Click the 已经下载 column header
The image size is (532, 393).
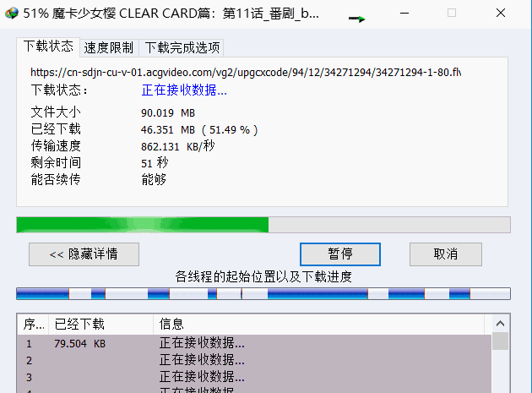tap(100, 324)
